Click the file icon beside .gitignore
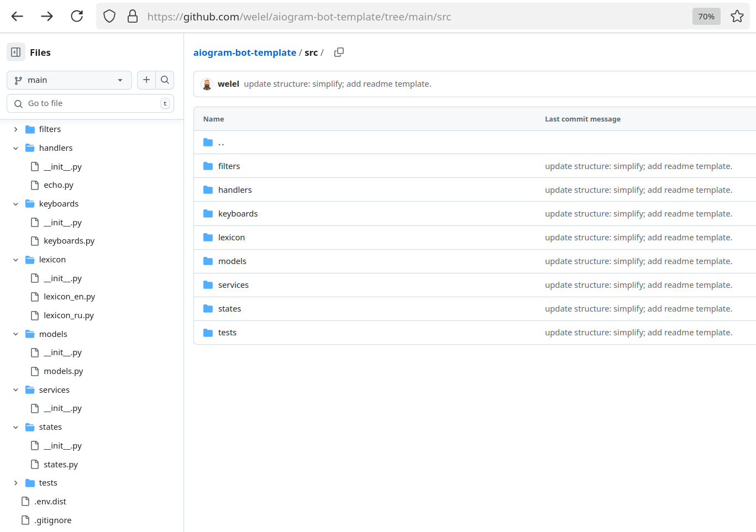Screen dimensions: 756x532 pos(25,520)
